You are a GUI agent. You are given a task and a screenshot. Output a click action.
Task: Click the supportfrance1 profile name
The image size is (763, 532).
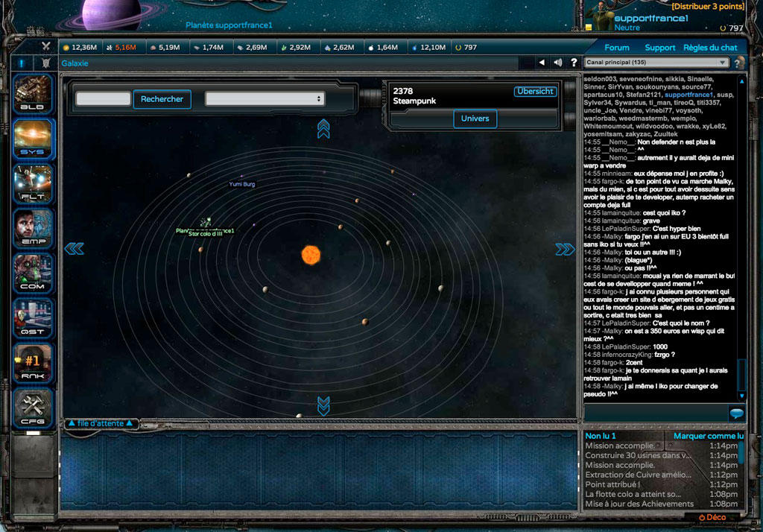coord(651,18)
